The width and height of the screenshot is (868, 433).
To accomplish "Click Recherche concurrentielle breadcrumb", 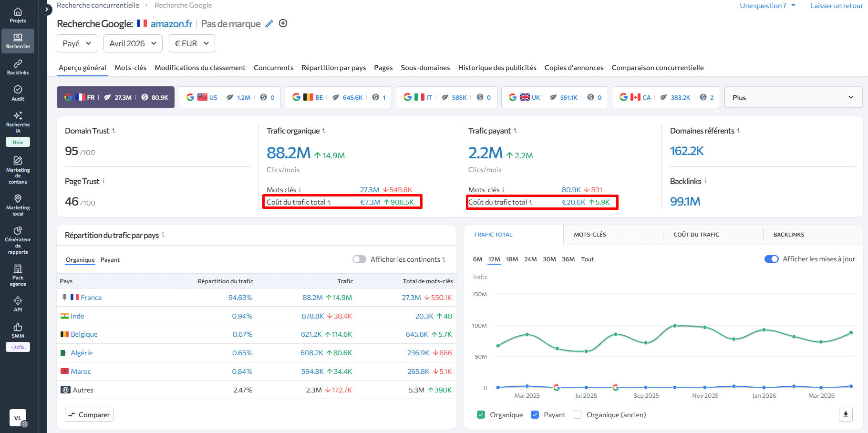I will coord(98,5).
